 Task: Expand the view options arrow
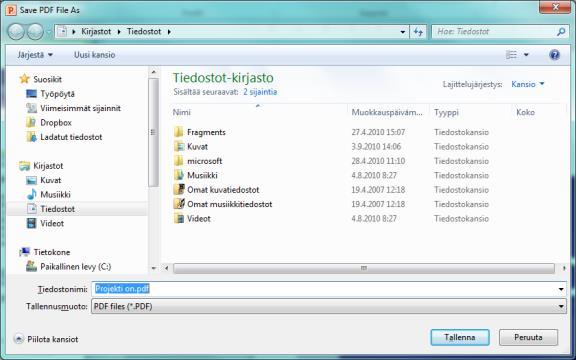coord(526,55)
